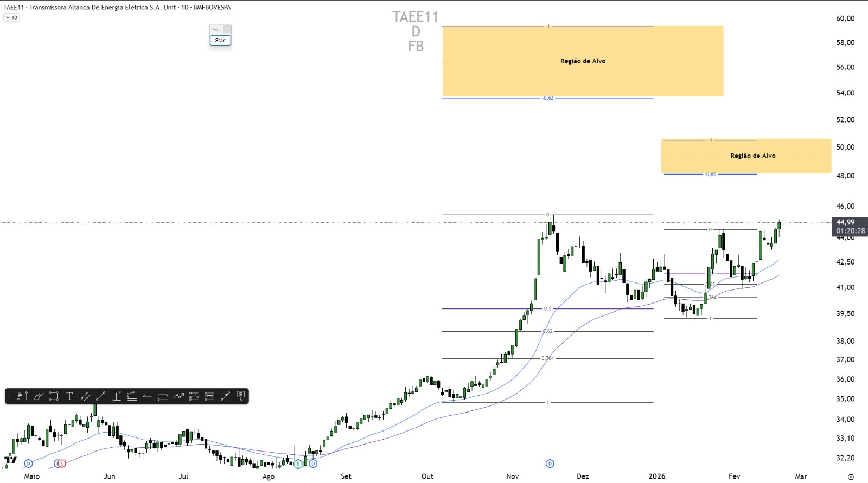Viewport: 868px width, 483px height.
Task: Click the Fibonacci 0 level label at November peak
Action: point(547,215)
